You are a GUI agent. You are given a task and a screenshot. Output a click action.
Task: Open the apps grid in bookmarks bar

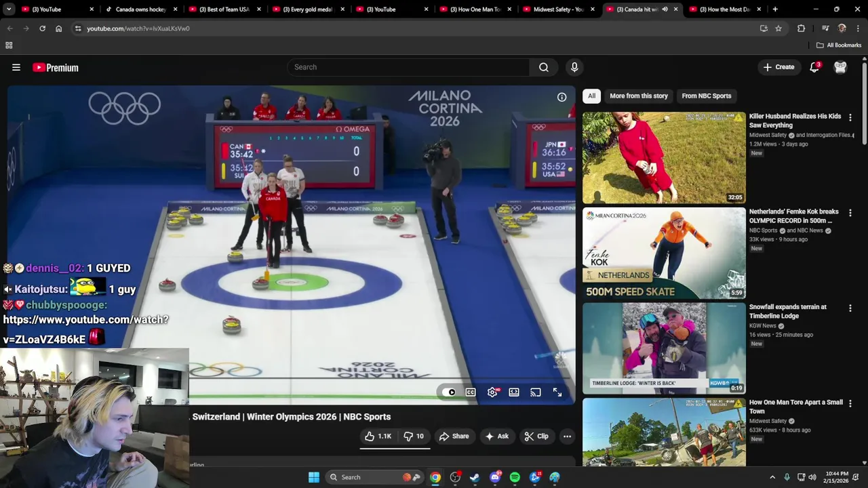pyautogui.click(x=9, y=45)
